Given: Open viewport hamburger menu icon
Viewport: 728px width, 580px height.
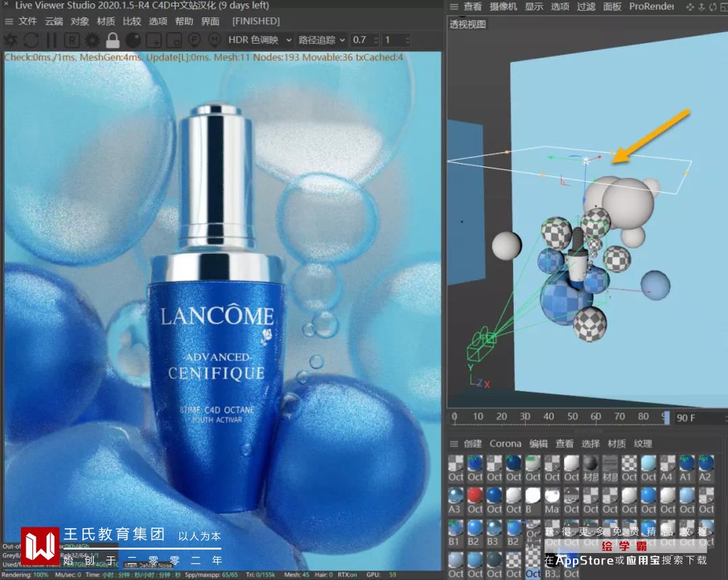Looking at the screenshot, I should point(454,7).
